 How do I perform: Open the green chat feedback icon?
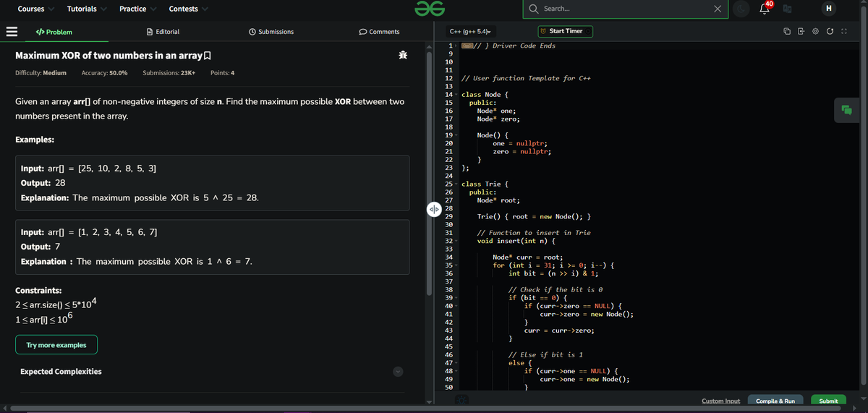846,110
